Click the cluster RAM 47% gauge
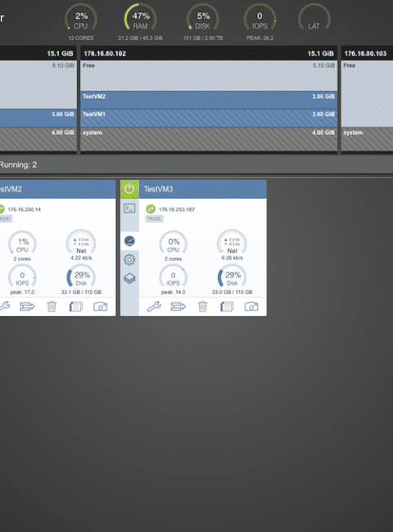 point(140,18)
